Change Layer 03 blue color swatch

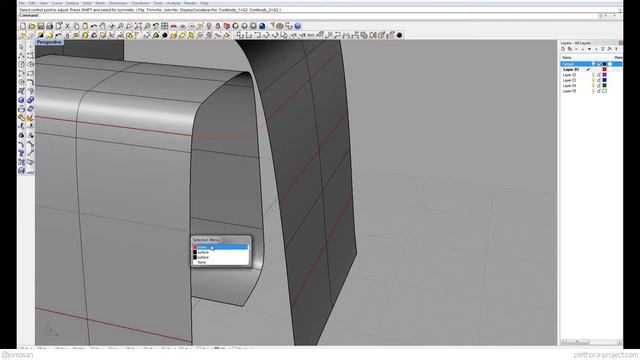click(604, 80)
